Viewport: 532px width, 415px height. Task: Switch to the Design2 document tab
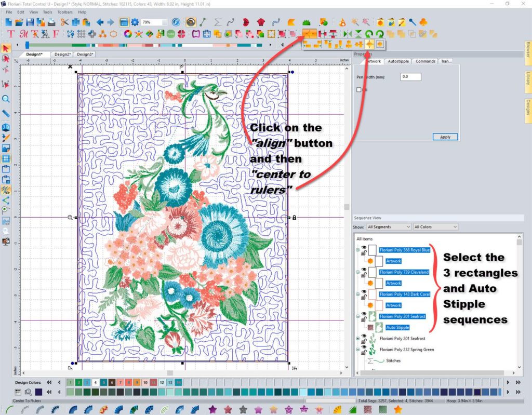point(62,55)
